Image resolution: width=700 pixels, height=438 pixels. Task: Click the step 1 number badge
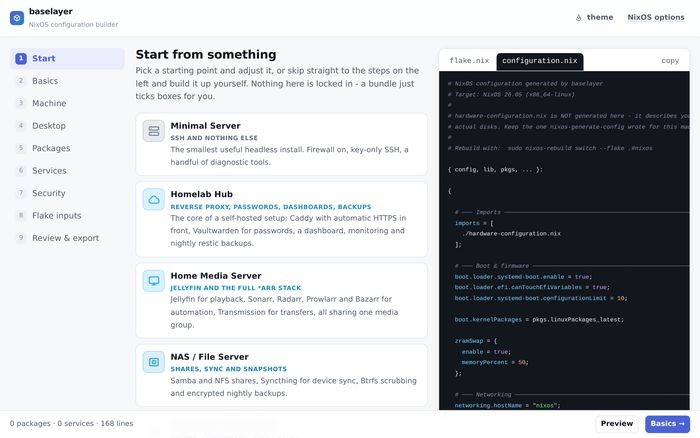pos(21,58)
